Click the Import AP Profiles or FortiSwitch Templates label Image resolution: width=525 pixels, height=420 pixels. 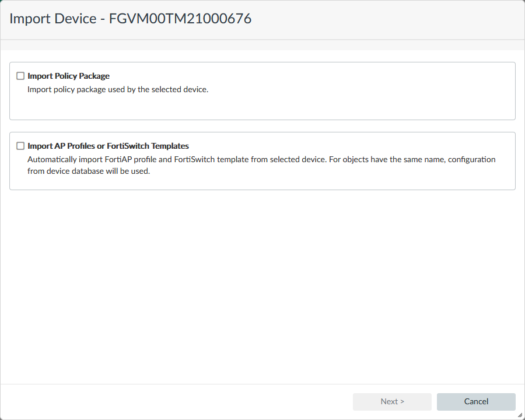pyautogui.click(x=108, y=146)
